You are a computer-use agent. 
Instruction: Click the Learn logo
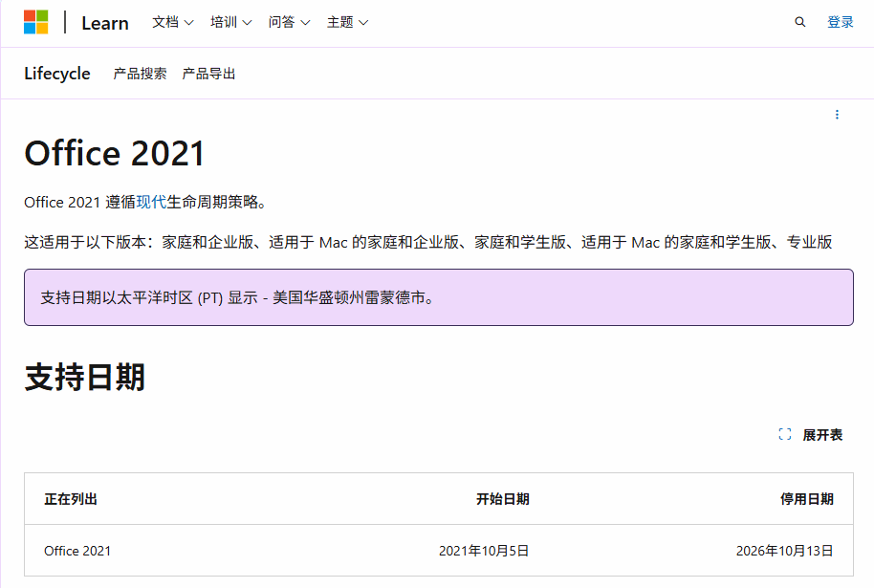pos(104,22)
